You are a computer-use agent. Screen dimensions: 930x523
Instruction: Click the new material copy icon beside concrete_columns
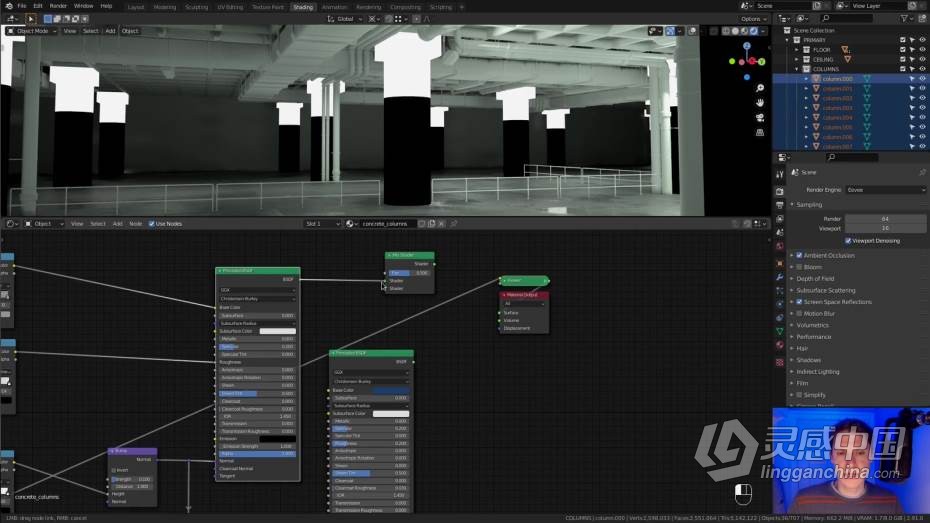tap(431, 224)
